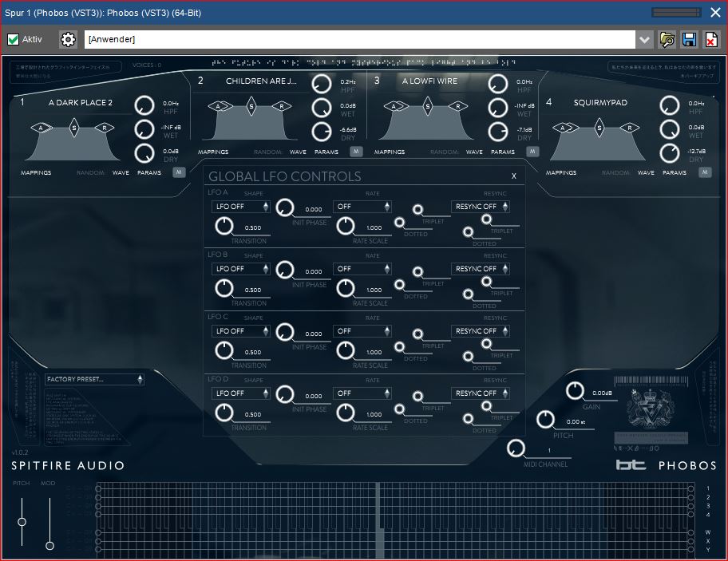The width and height of the screenshot is (728, 561).
Task: Click the LFO A Init Phase knob
Action: click(285, 207)
